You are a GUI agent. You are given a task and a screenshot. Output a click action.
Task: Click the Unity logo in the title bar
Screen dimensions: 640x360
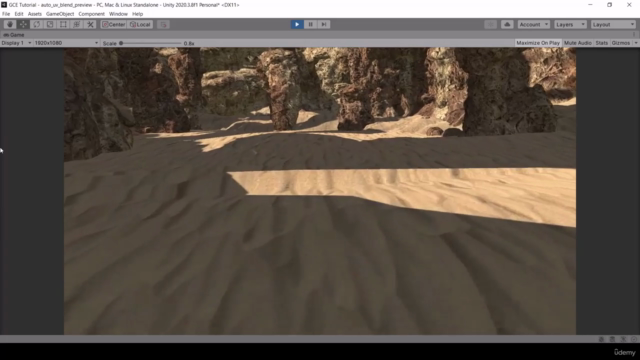4,5
